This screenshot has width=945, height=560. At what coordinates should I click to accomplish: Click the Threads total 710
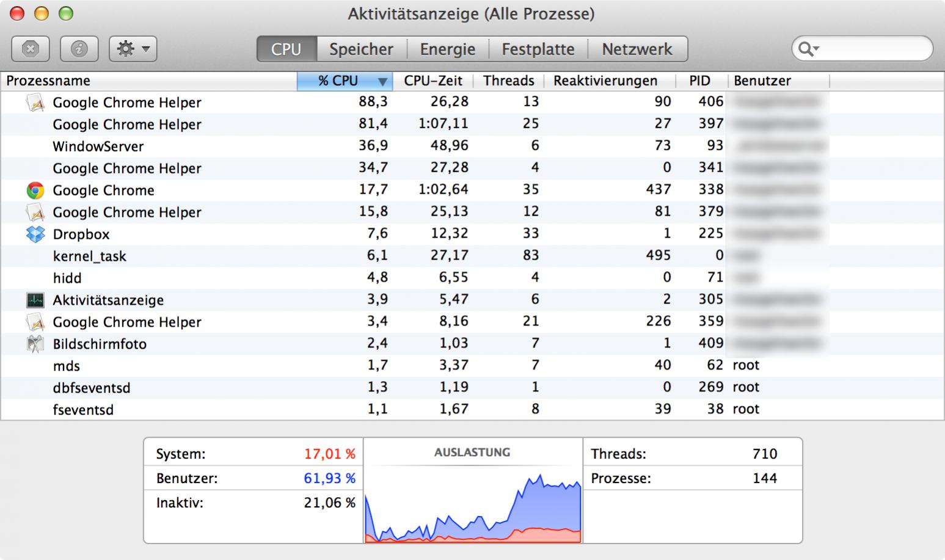[x=765, y=454]
